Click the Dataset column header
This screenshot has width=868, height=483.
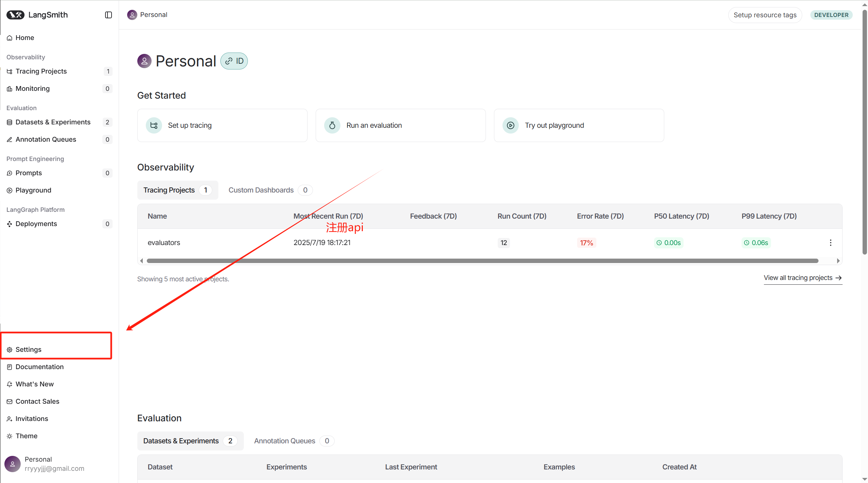pyautogui.click(x=160, y=467)
